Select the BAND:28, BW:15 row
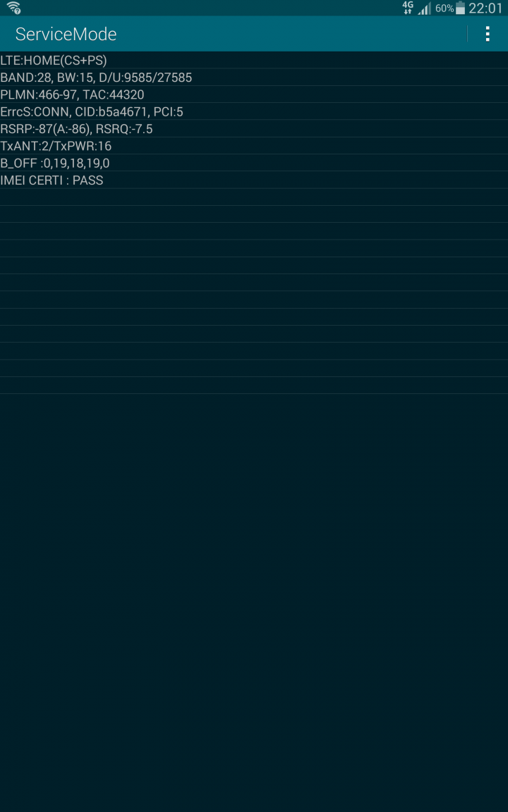The width and height of the screenshot is (508, 812). pyautogui.click(x=254, y=77)
